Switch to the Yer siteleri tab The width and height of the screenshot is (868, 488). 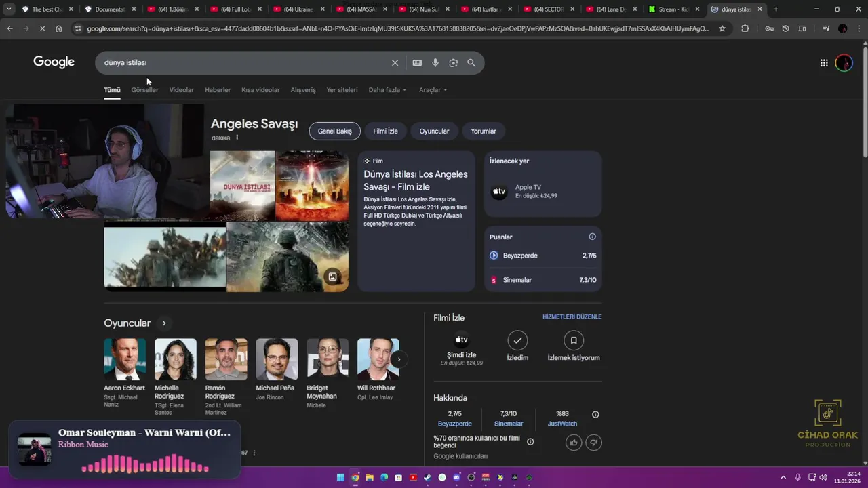click(342, 89)
